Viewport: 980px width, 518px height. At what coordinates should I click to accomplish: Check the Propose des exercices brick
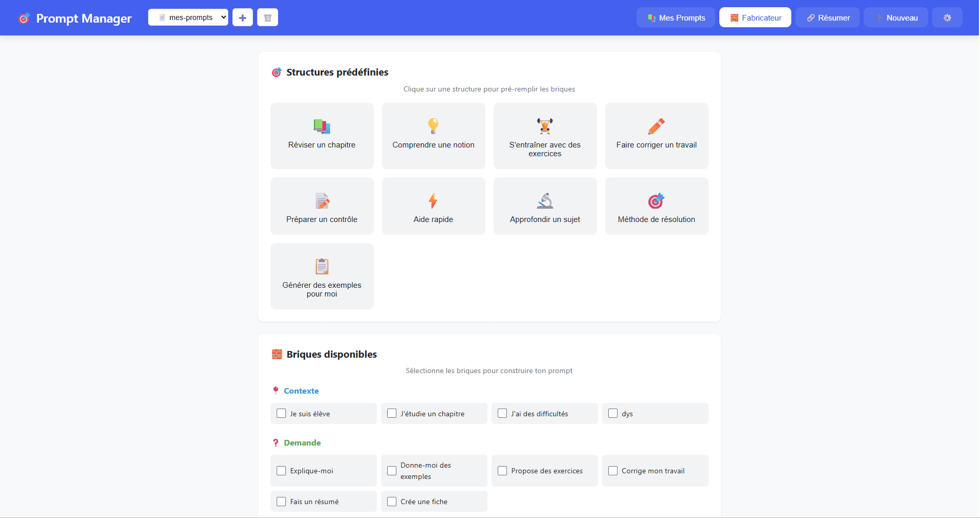click(x=502, y=470)
